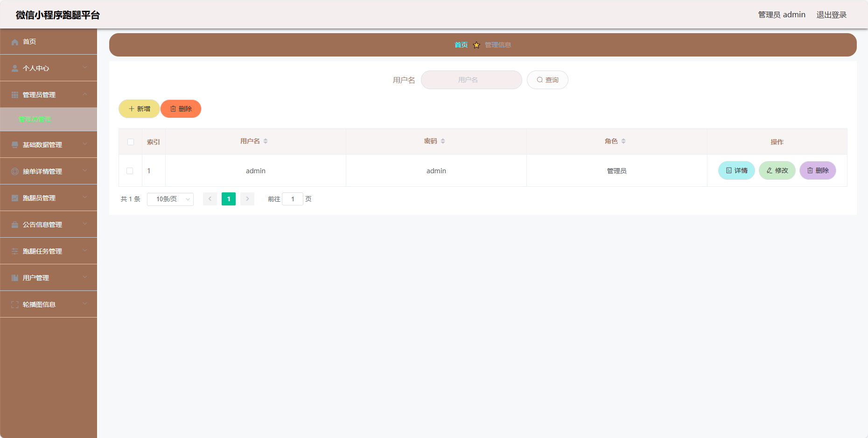Image resolution: width=868 pixels, height=438 pixels.
Task: Focus the 前往 page number input
Action: (293, 199)
